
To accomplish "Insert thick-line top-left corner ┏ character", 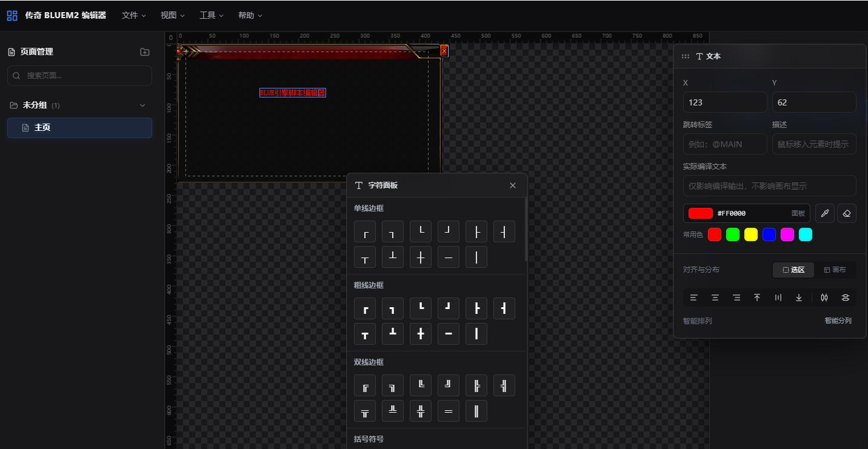I will (365, 308).
